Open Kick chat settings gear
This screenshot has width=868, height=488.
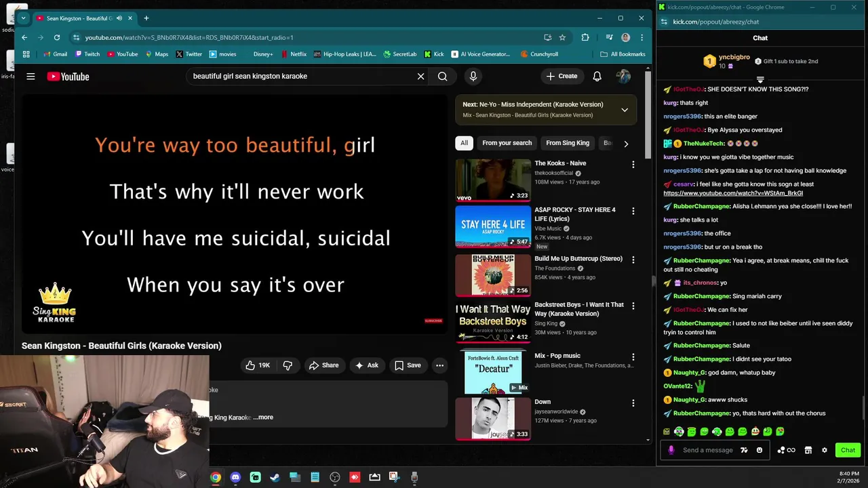(x=825, y=450)
